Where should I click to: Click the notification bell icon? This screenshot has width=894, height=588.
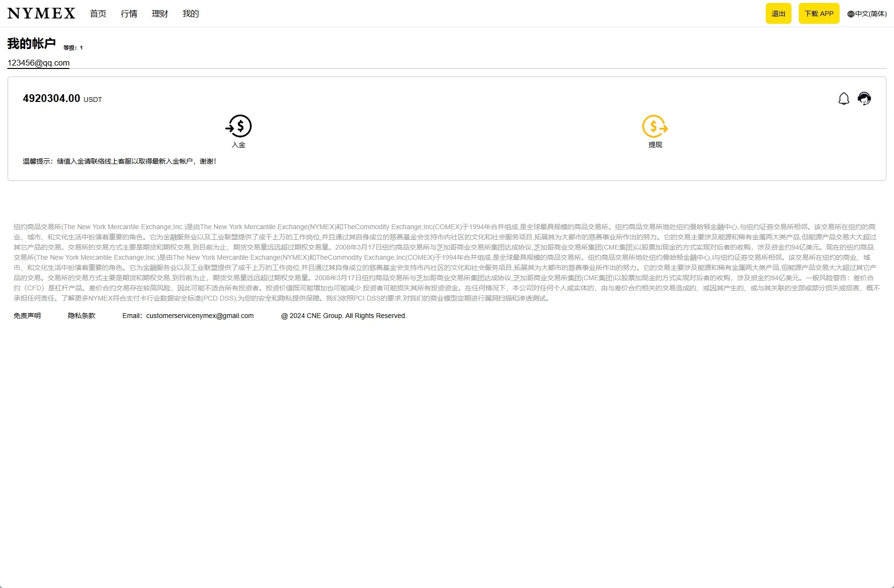click(844, 98)
